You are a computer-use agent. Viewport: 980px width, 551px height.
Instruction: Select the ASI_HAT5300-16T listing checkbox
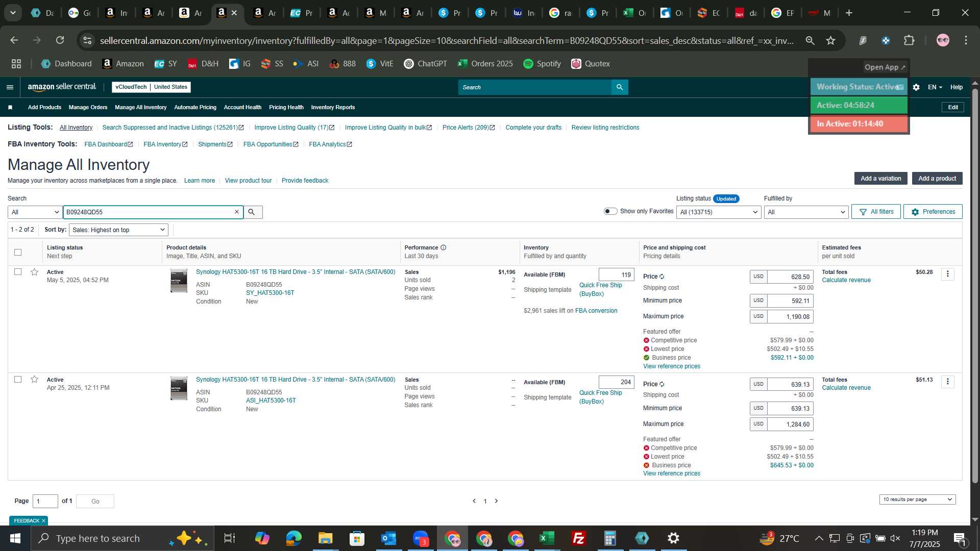tap(18, 380)
